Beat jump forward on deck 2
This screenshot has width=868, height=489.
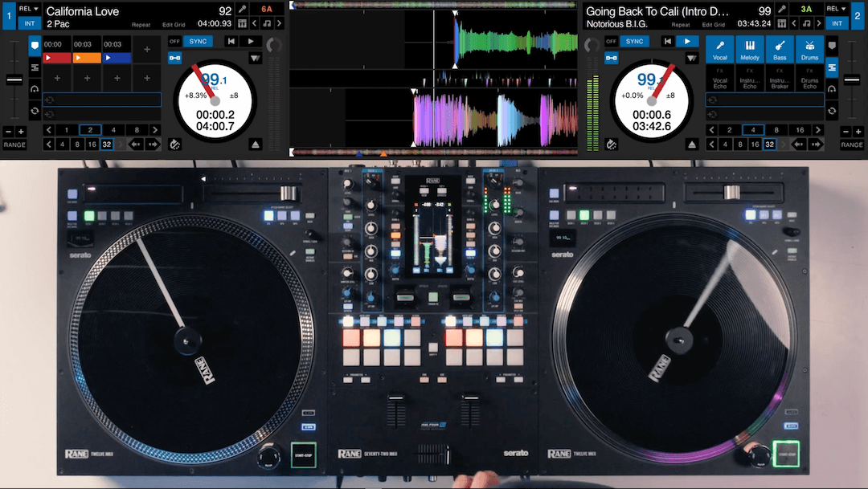(816, 145)
